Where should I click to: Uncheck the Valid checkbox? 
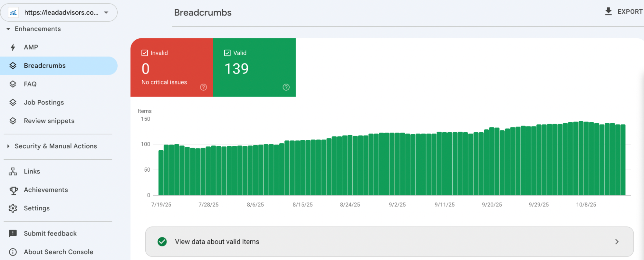point(227,53)
